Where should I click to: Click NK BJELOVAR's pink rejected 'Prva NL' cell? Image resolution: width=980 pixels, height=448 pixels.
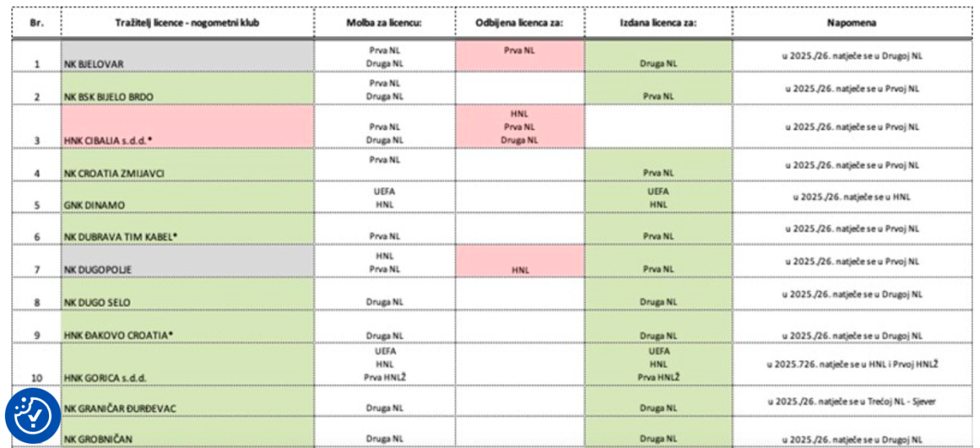(x=519, y=55)
